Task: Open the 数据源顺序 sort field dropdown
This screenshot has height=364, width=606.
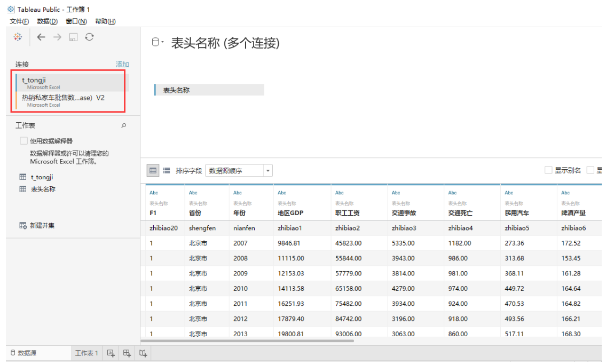Action: coord(239,170)
